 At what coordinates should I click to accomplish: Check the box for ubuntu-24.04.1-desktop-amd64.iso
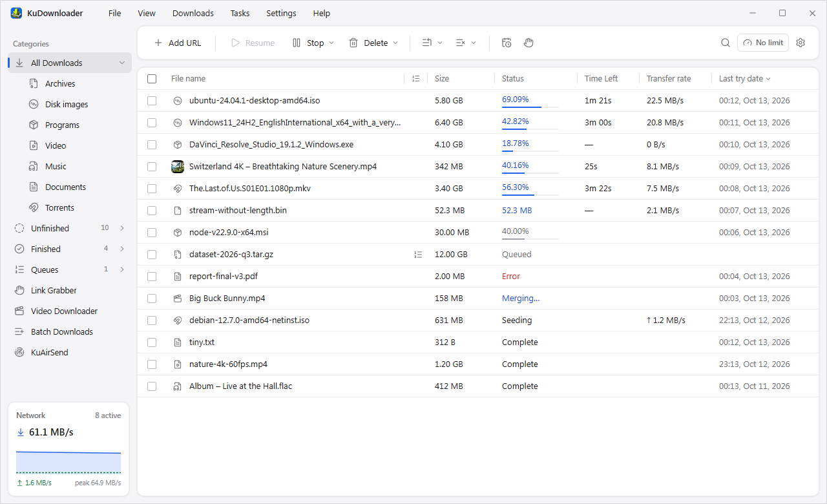tap(152, 101)
